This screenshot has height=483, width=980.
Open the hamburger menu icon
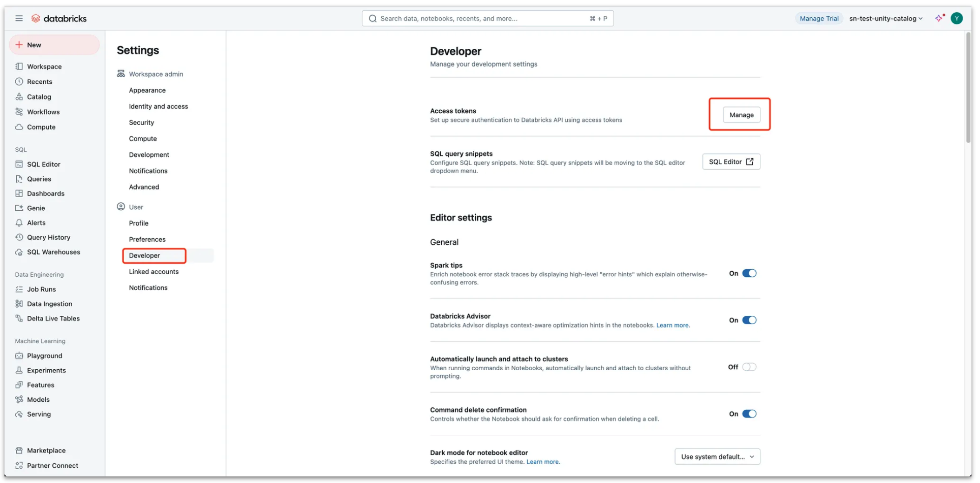coord(19,18)
